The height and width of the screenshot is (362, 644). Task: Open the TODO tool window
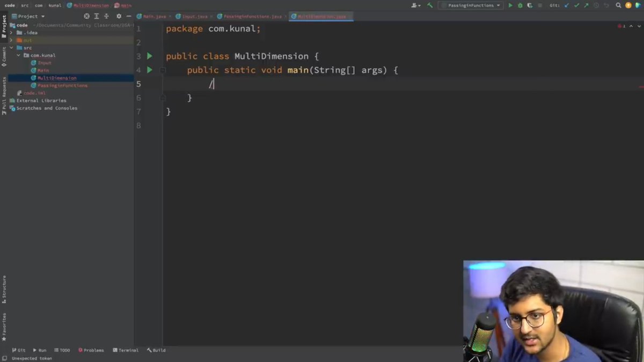pyautogui.click(x=62, y=350)
